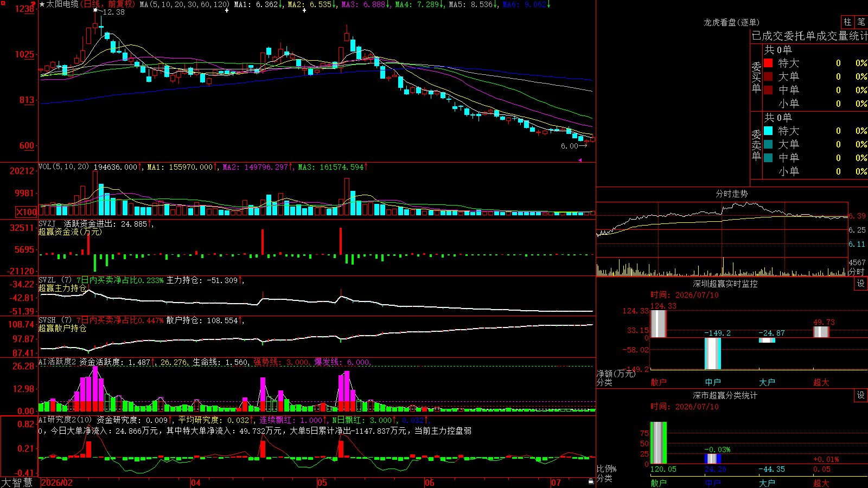Click the X100 volume multiplier box
868x488 pixels.
[x=27, y=212]
